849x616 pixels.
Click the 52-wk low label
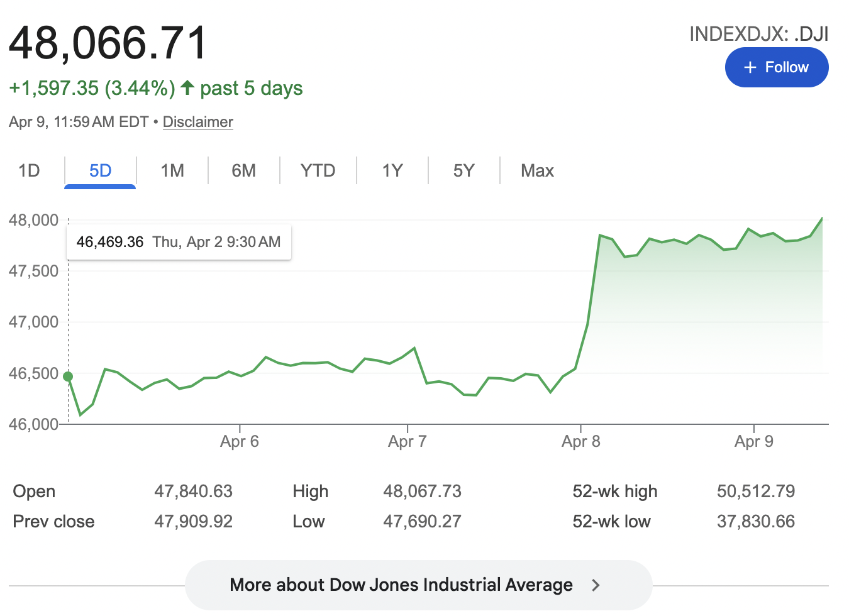click(x=612, y=522)
